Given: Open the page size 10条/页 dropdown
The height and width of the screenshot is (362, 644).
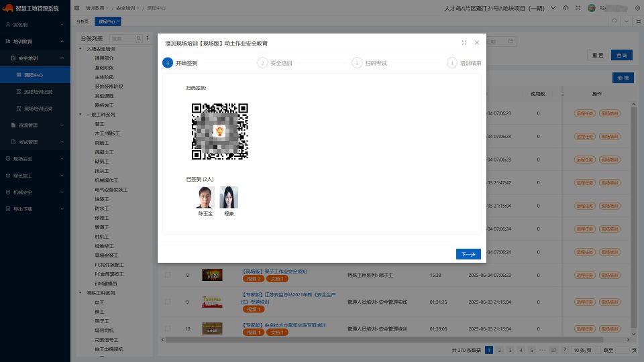Looking at the screenshot, I should point(584,350).
